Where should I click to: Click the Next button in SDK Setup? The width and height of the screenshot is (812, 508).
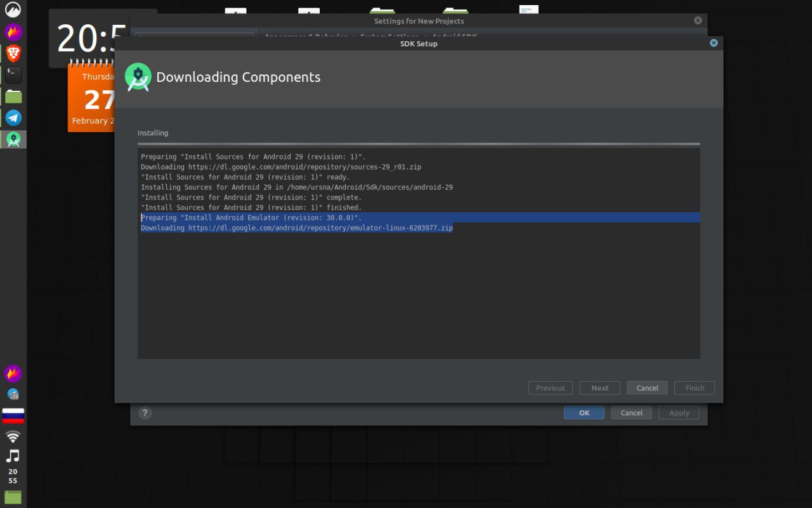599,388
